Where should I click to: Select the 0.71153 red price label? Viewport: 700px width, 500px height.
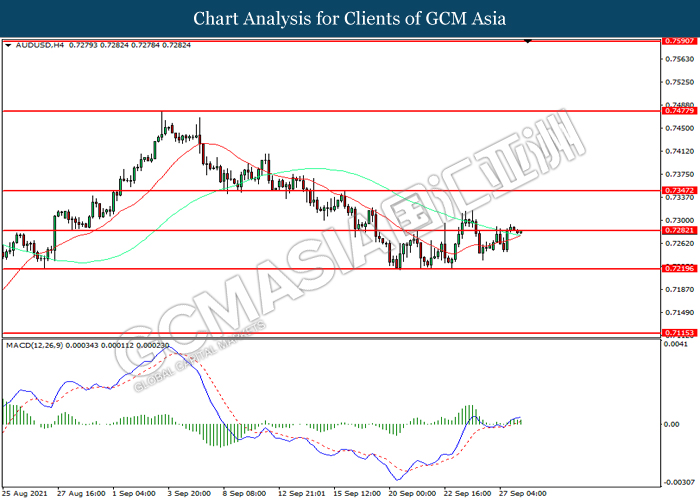point(679,333)
